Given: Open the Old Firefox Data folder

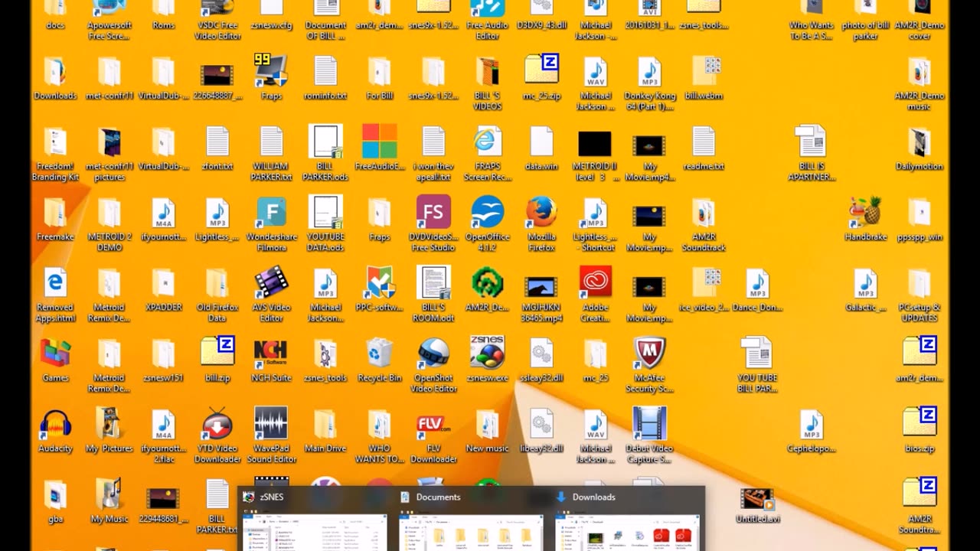Looking at the screenshot, I should [217, 284].
